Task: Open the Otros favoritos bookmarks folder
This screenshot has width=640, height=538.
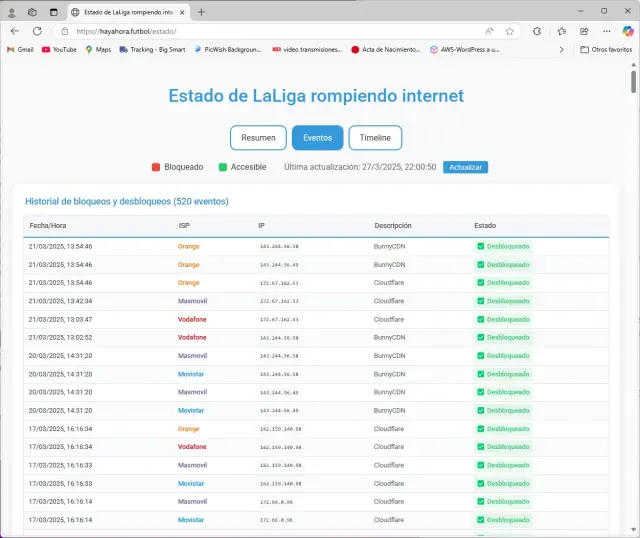Action: pos(606,49)
